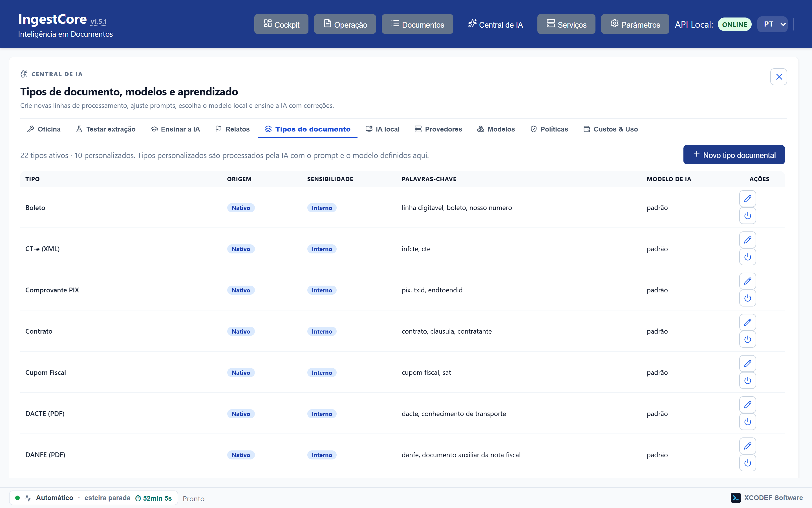
Task: Click the Boleto row name
Action: pyautogui.click(x=35, y=208)
